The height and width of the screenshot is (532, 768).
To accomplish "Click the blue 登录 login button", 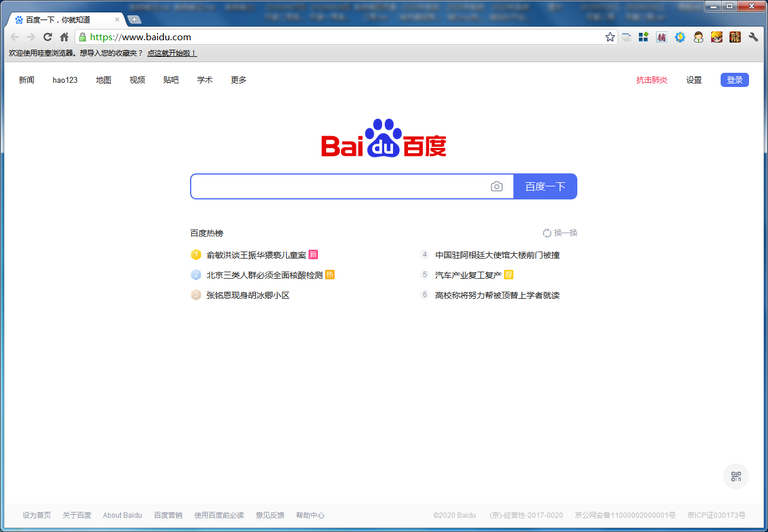I will (x=735, y=80).
